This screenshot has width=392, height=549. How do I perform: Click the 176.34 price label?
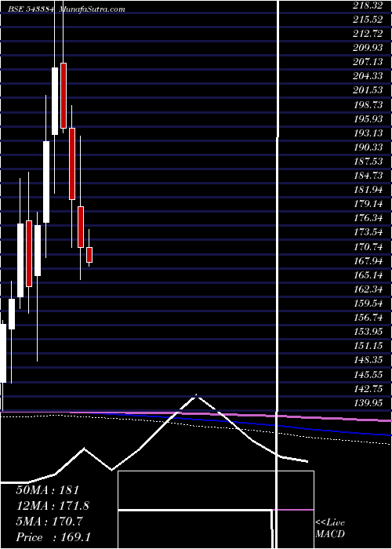tap(368, 218)
